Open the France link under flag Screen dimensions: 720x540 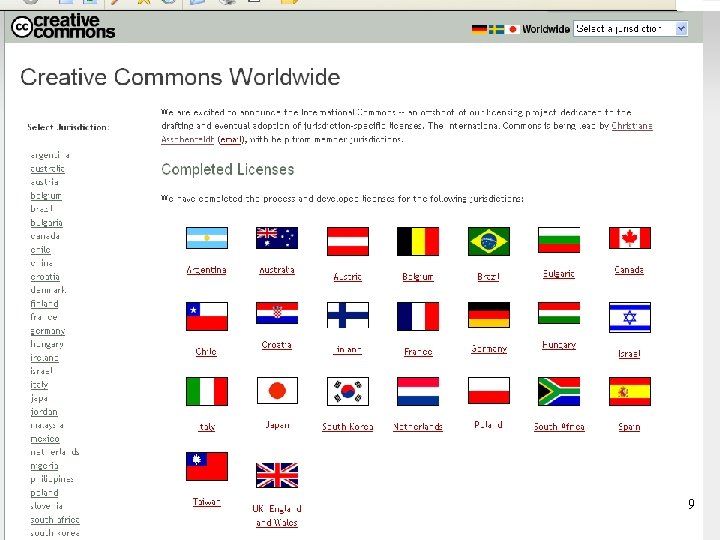pyautogui.click(x=418, y=352)
